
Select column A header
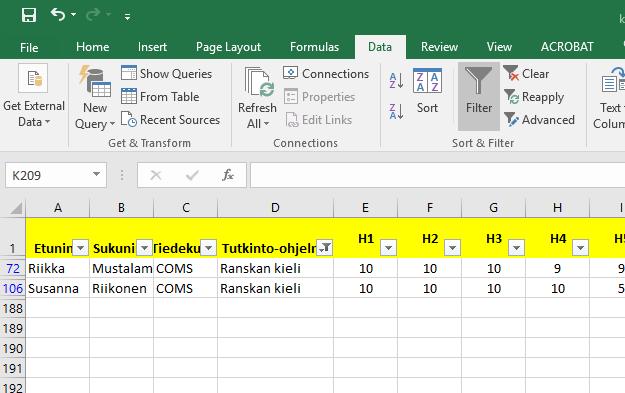pos(58,208)
